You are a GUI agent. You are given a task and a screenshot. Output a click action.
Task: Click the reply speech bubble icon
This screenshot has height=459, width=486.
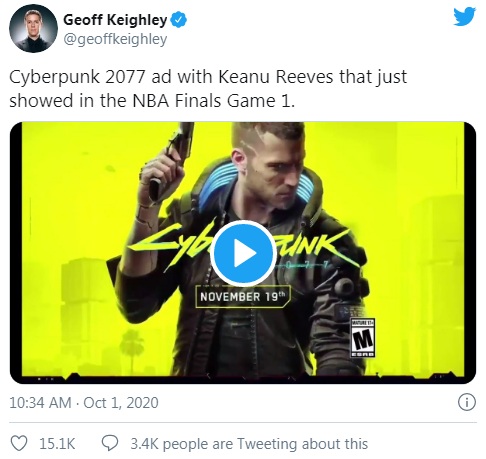point(110,443)
